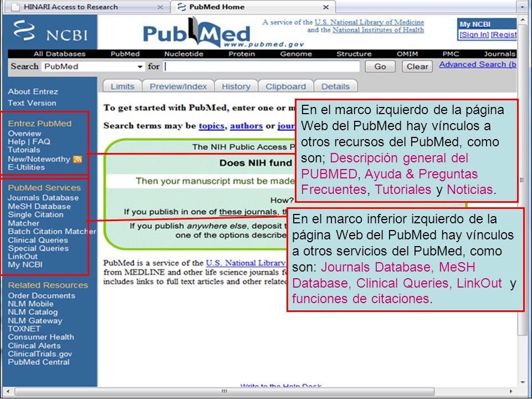Image resolution: width=532 pixels, height=399 pixels.
Task: Close the HINARI Access to Research tab
Action: point(160,7)
